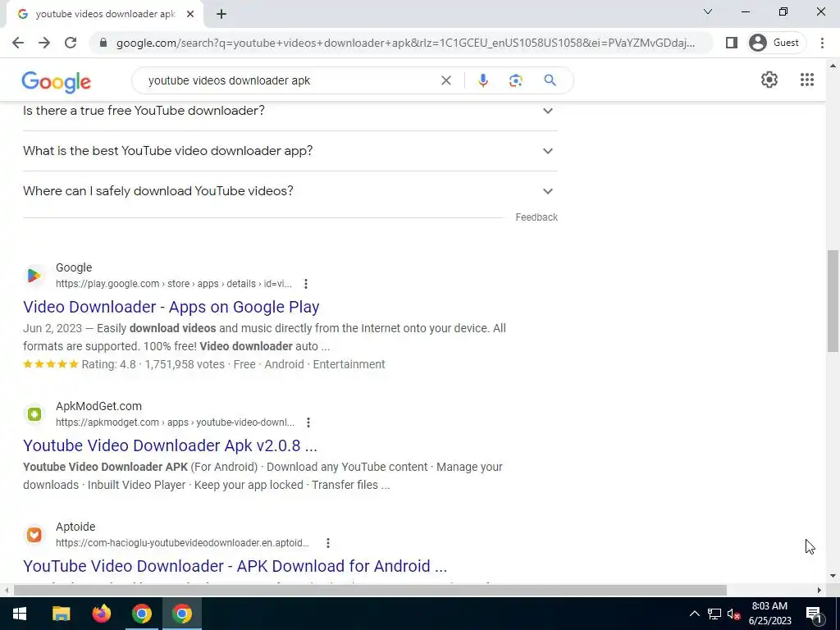The image size is (840, 630).
Task: Click the address bar URL
Action: pos(405,43)
